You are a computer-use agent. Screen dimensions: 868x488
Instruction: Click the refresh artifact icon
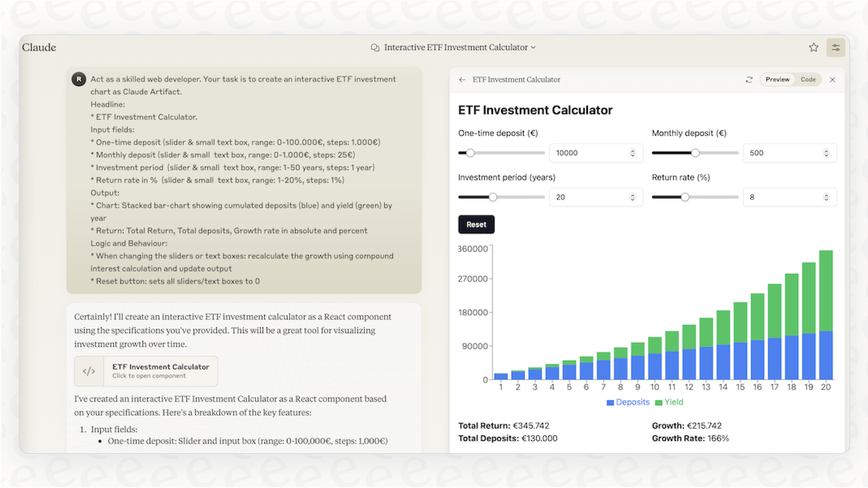tap(750, 80)
